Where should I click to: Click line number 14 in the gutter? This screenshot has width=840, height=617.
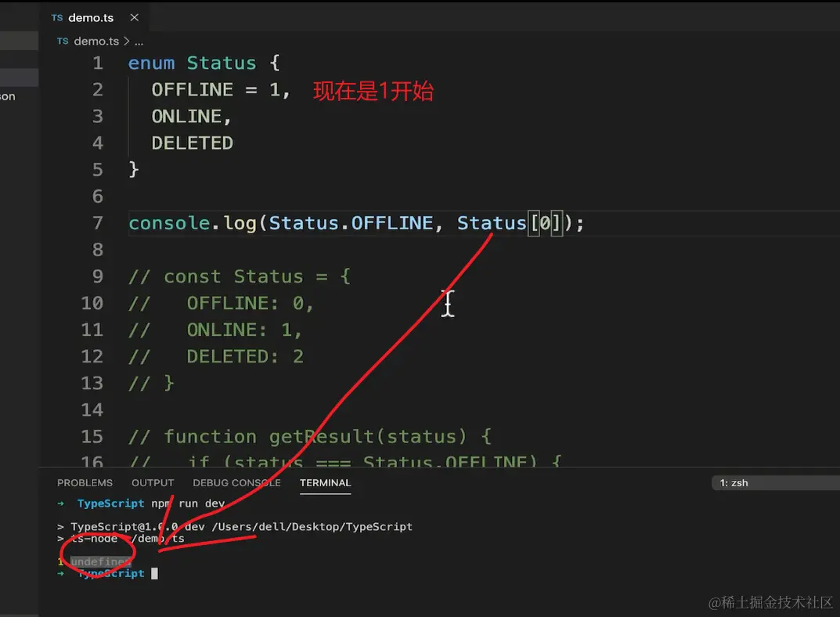pos(92,410)
